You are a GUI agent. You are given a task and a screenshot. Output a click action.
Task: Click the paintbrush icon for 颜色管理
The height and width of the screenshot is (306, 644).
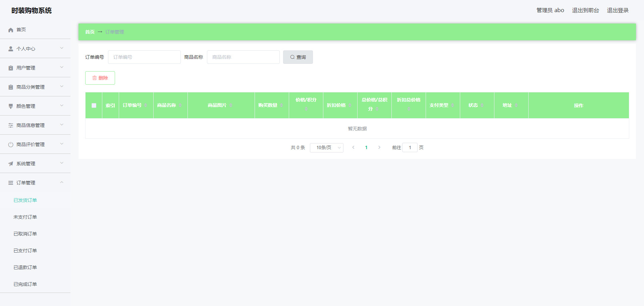tap(11, 106)
